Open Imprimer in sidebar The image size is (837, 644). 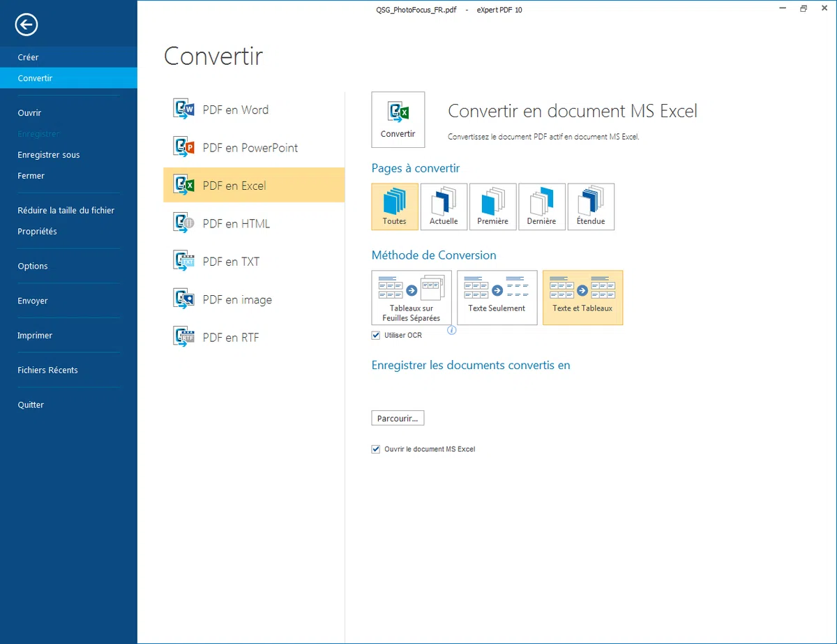coord(68,336)
